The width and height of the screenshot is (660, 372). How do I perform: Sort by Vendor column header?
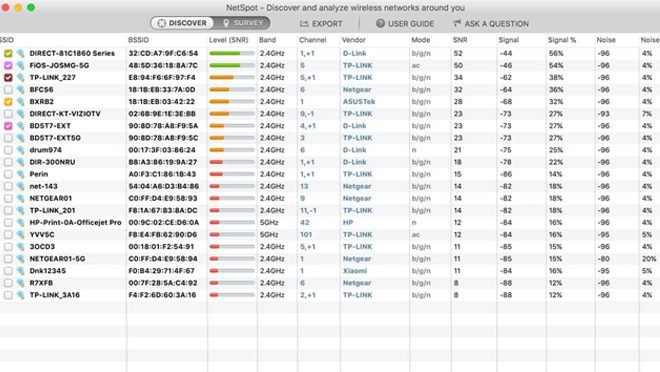tap(354, 40)
